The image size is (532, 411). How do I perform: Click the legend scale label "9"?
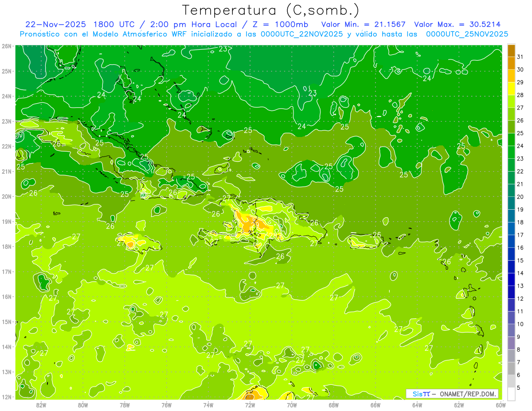click(518, 337)
